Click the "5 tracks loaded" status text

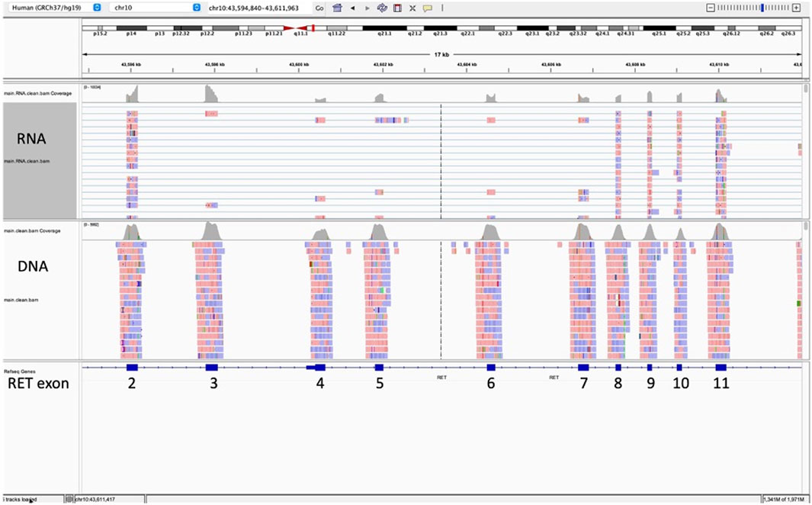pyautogui.click(x=20, y=500)
